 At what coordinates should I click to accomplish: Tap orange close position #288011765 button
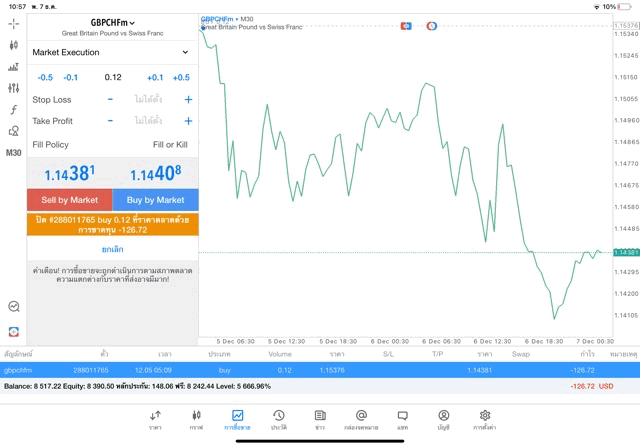pos(113,225)
